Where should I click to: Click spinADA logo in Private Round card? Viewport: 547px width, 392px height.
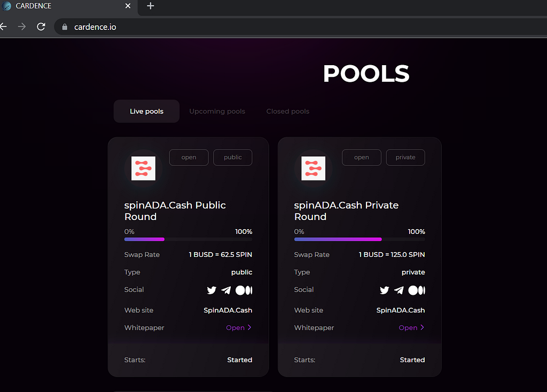[x=313, y=168]
